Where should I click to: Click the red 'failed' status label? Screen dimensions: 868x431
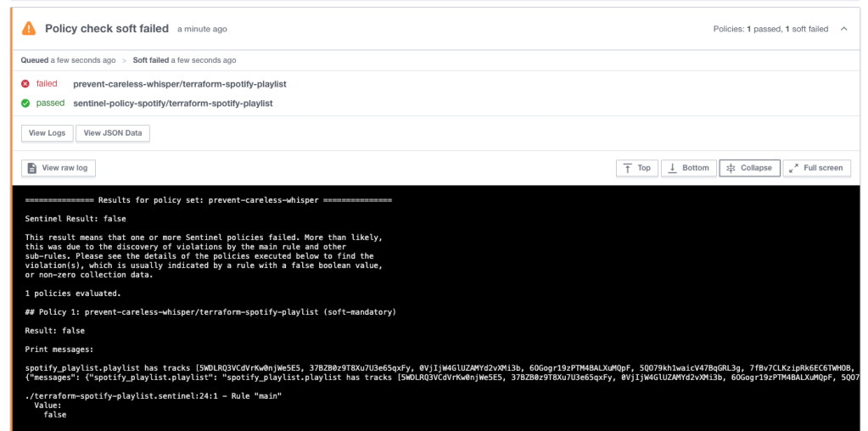[47, 84]
